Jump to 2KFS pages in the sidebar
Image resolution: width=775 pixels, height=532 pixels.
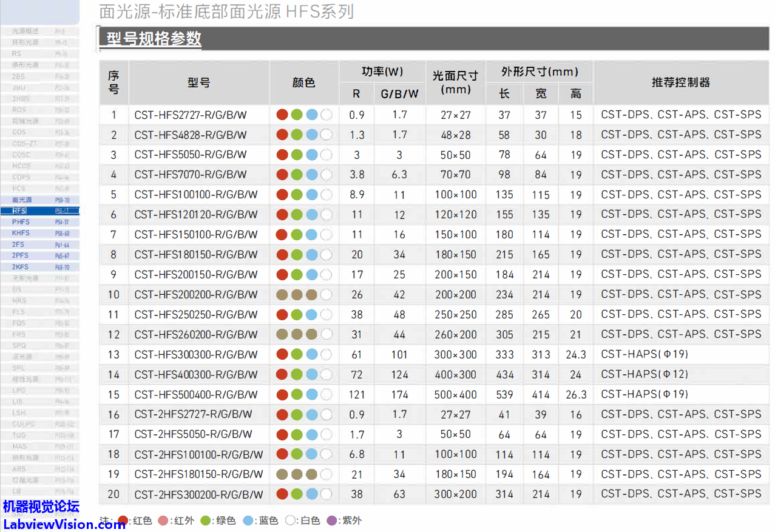21,267
